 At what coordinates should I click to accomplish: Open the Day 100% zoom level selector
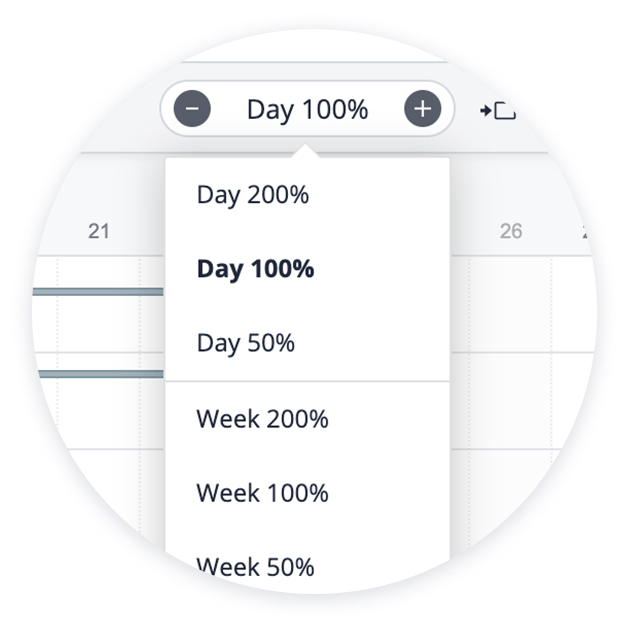307,110
